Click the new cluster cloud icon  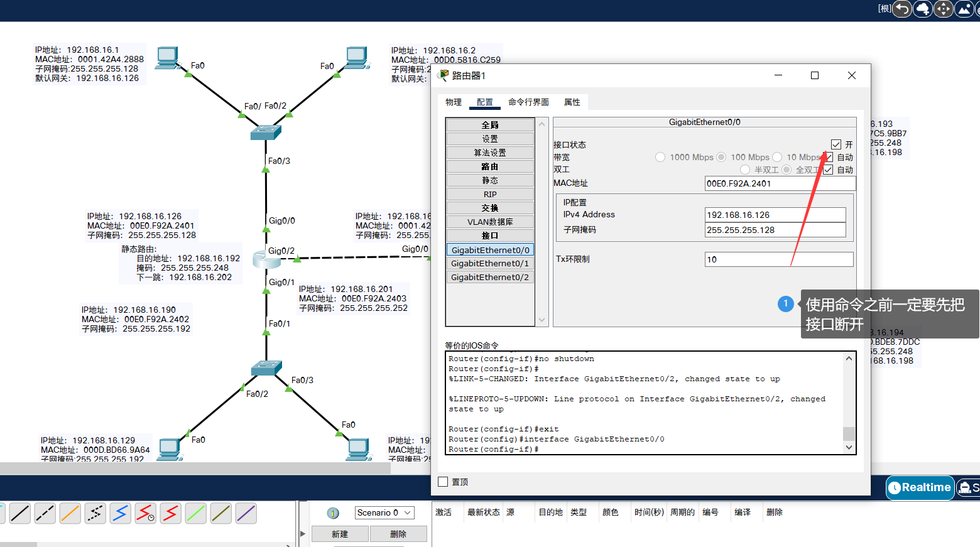pos(922,9)
